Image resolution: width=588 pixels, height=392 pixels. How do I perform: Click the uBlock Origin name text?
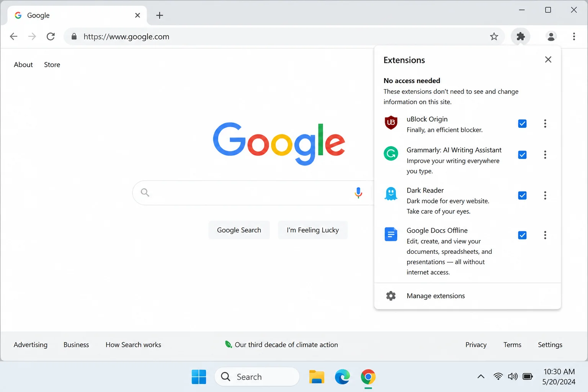(427, 119)
